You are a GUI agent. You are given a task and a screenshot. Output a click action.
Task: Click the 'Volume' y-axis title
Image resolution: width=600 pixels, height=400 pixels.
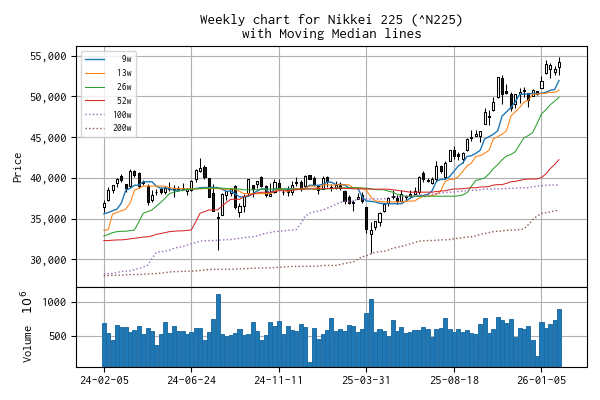coord(27,344)
